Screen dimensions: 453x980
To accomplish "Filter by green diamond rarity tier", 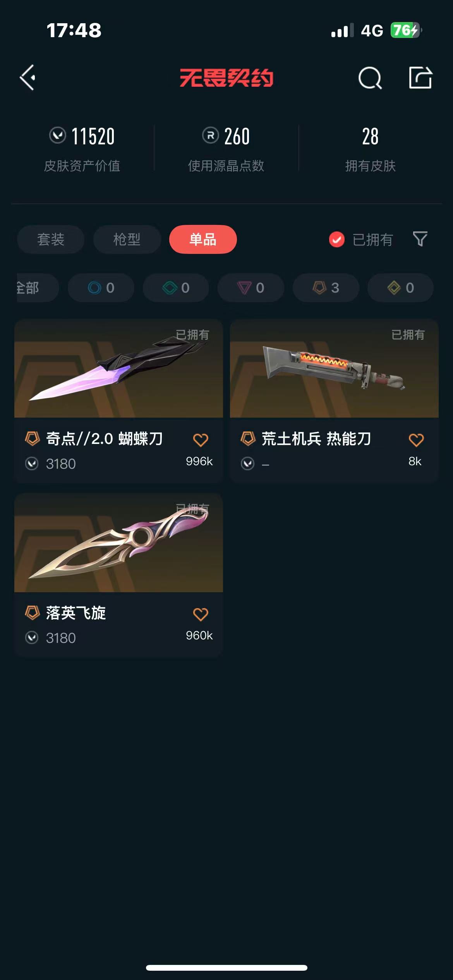I will coord(176,288).
